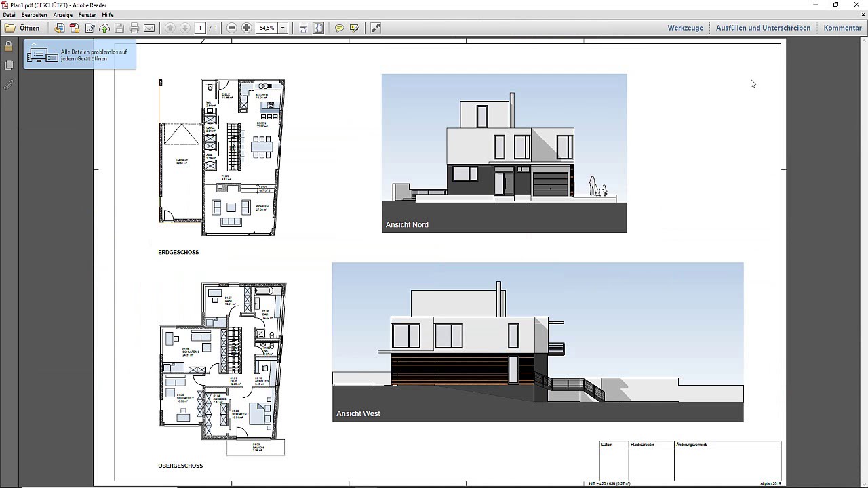This screenshot has height=488, width=868.
Task: Open the Datei menu
Action: [9, 14]
